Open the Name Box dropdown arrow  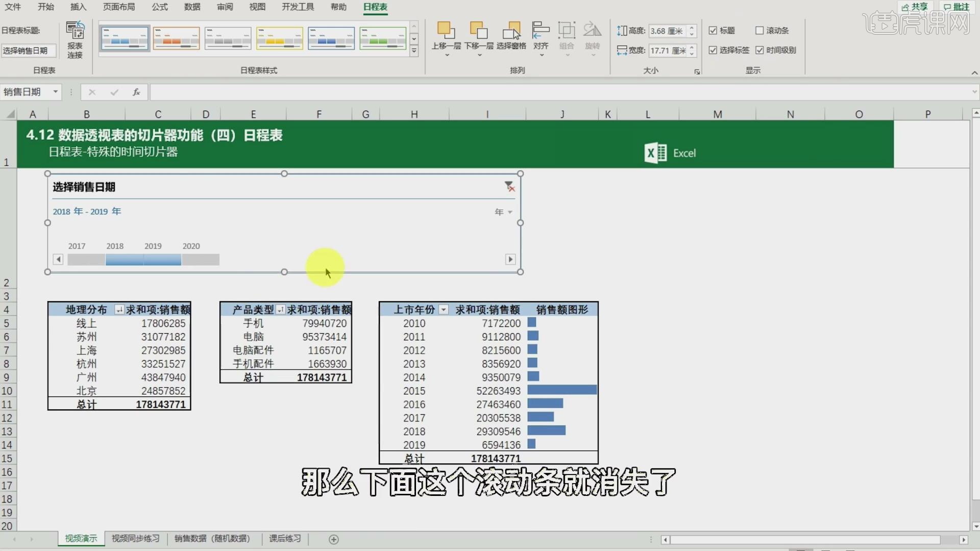(x=55, y=92)
